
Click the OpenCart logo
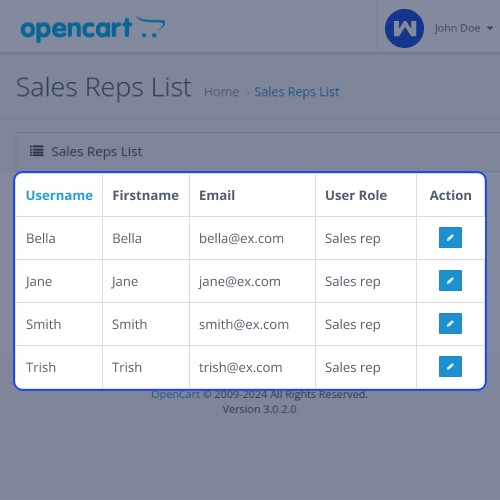pos(93,29)
